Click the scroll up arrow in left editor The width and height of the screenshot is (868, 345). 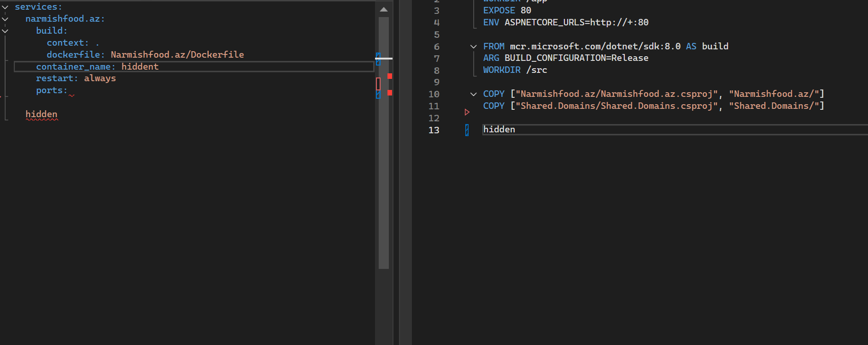click(384, 10)
